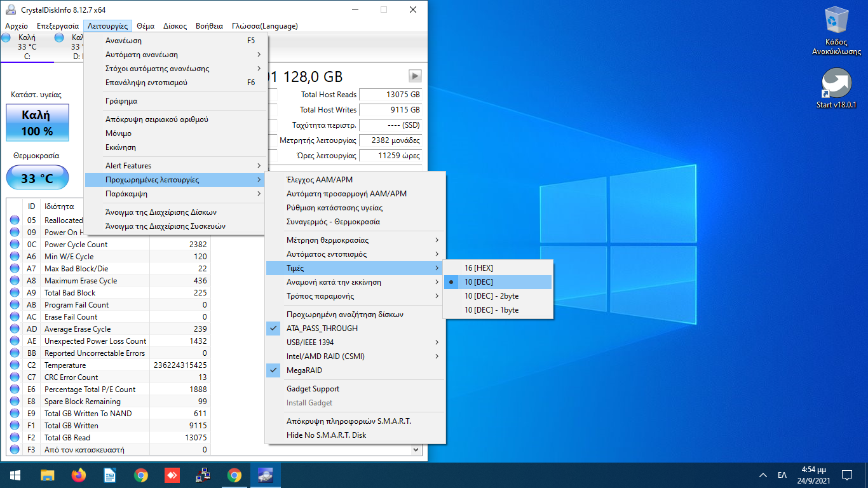Show hidden system tray icons
The width and height of the screenshot is (868, 488).
pos(763,475)
